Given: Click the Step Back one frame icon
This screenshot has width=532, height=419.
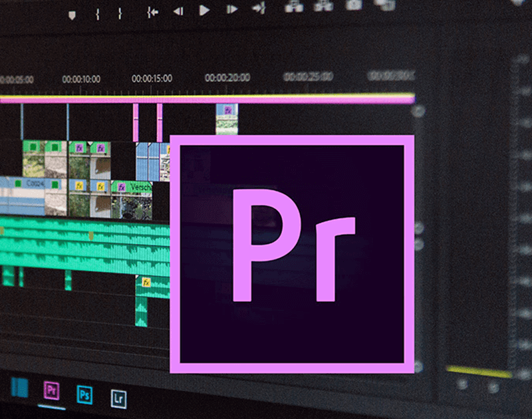Looking at the screenshot, I should pos(178,9).
